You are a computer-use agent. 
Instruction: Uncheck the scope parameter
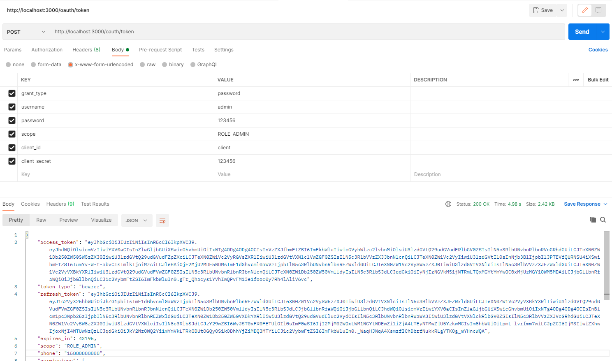[x=12, y=134]
